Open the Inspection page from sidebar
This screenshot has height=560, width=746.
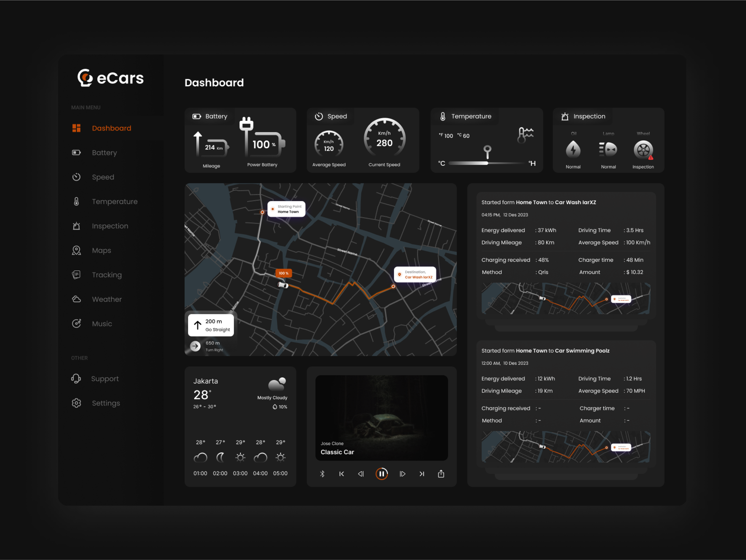coord(110,226)
